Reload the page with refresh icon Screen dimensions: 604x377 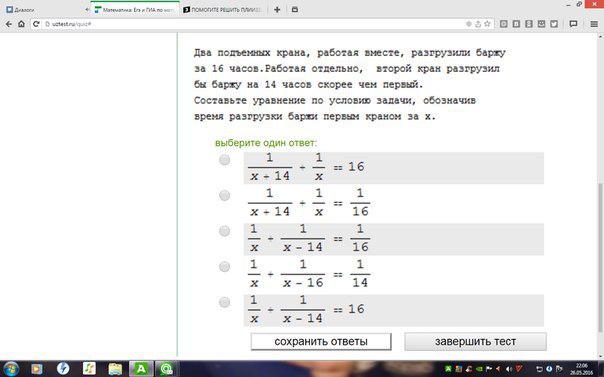click(x=36, y=24)
